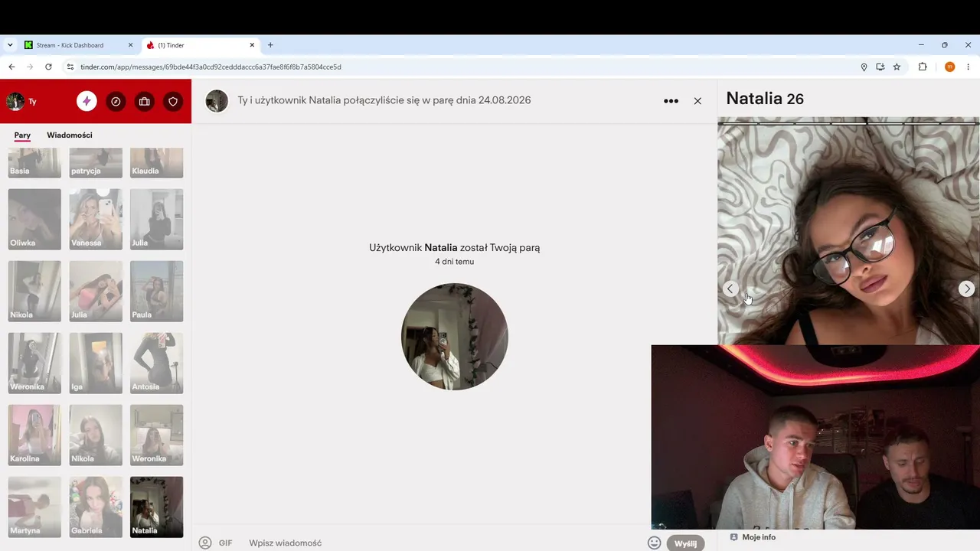This screenshot has width=980, height=551.
Task: Reload the Tinder page
Action: 48,67
